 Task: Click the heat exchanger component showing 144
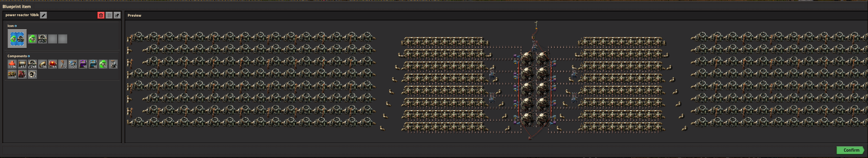click(52, 64)
